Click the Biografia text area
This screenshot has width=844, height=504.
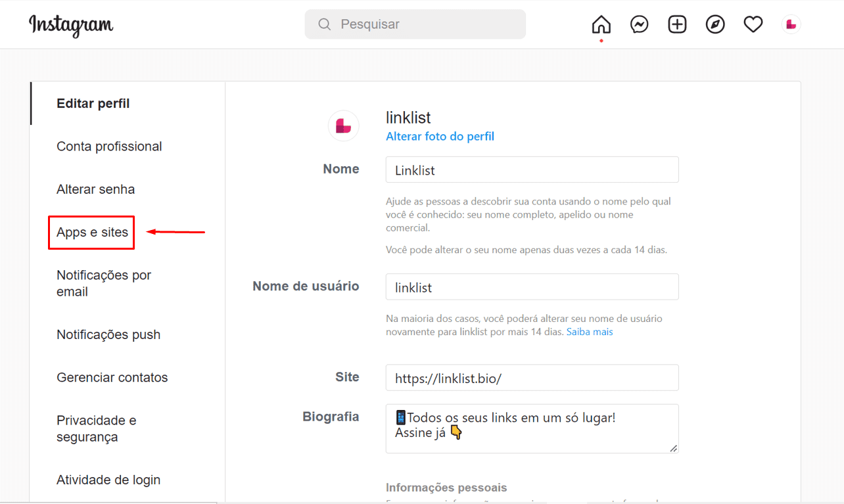click(532, 428)
